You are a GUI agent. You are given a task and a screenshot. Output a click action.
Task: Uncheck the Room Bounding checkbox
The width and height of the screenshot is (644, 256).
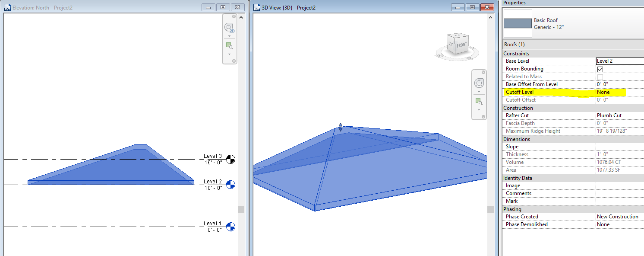[x=600, y=68]
